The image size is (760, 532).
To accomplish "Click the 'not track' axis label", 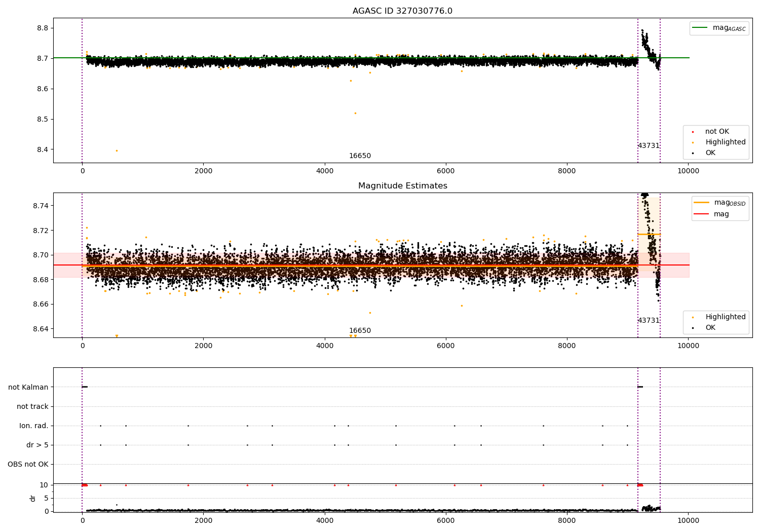I will pos(32,406).
